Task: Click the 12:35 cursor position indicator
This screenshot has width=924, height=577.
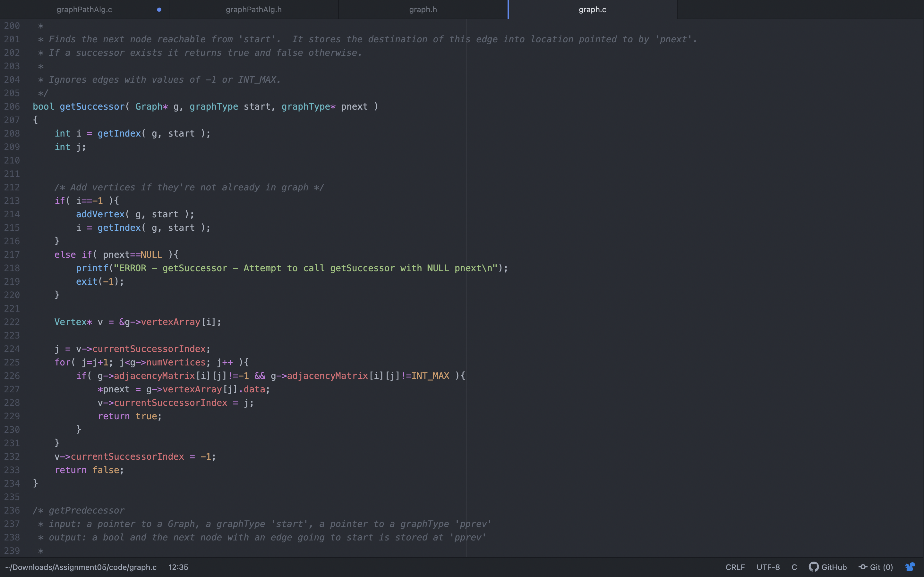Action: pyautogui.click(x=178, y=567)
